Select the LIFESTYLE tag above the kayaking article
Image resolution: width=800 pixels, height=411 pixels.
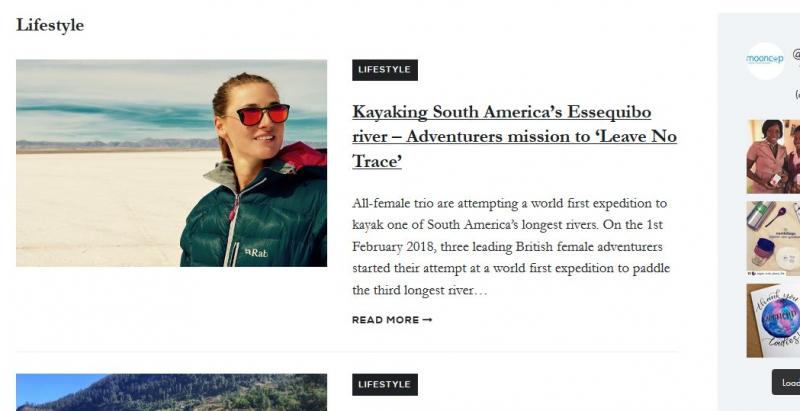click(x=384, y=70)
